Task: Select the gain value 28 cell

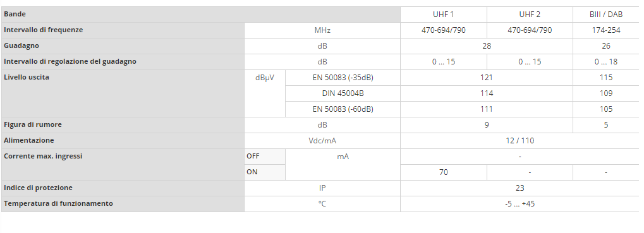Action: click(x=487, y=46)
